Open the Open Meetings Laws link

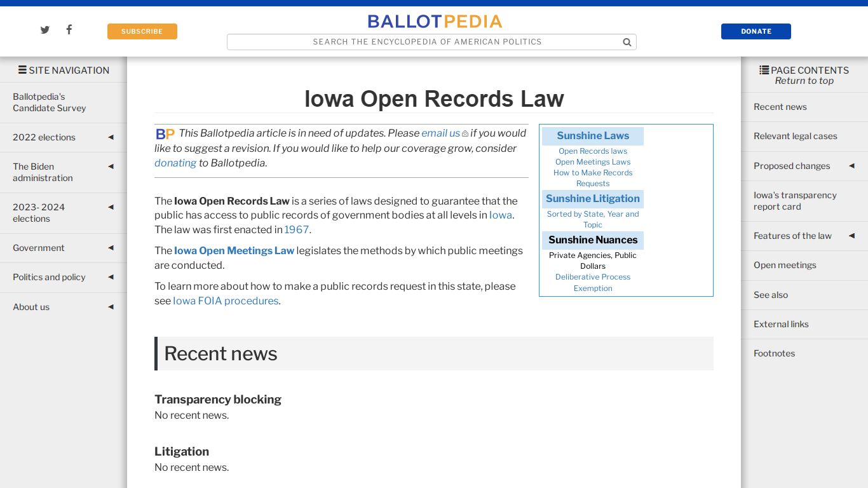(593, 162)
